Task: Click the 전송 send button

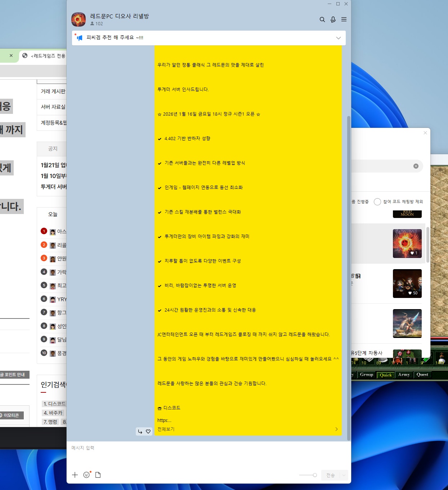Action: pos(330,475)
